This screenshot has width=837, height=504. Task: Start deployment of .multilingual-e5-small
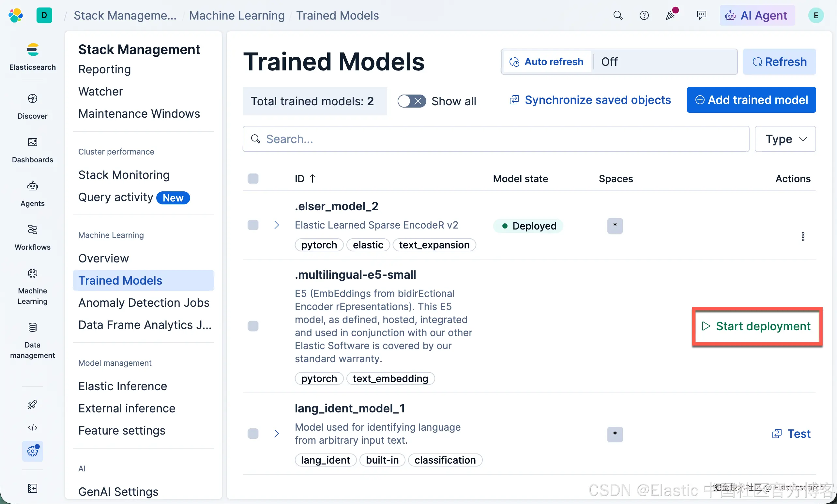[x=756, y=326]
